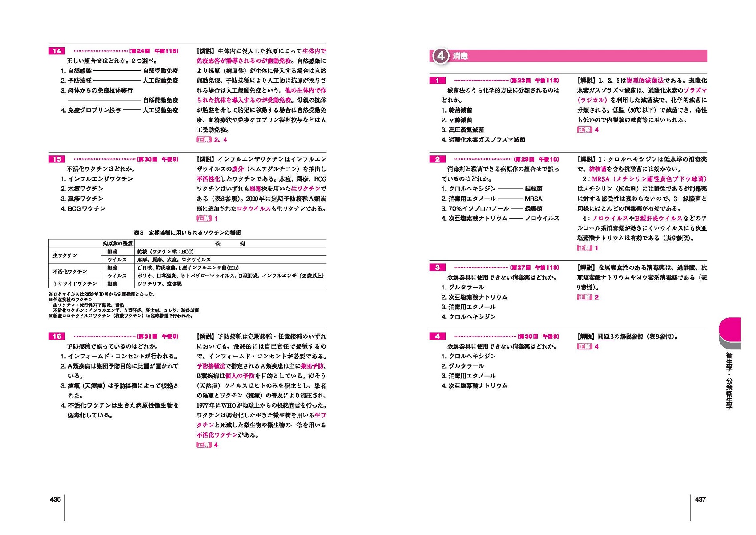Select option 2. 次亜塩素酸ナトリウム in 第27回 question
The width and height of the screenshot is (756, 535).
pos(474,297)
